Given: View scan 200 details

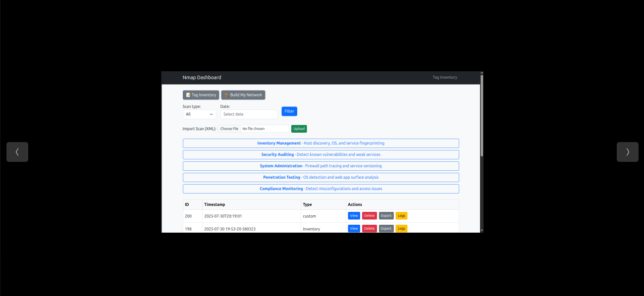Looking at the screenshot, I should point(354,216).
